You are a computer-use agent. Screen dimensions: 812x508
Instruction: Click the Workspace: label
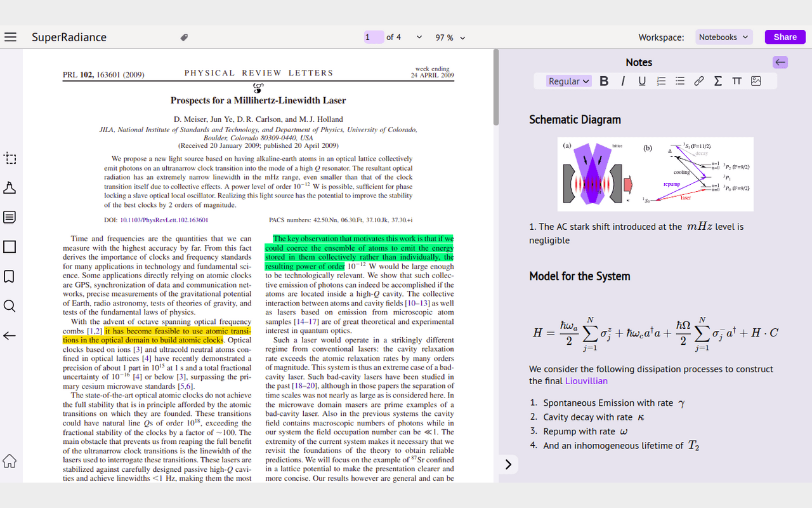coord(661,37)
